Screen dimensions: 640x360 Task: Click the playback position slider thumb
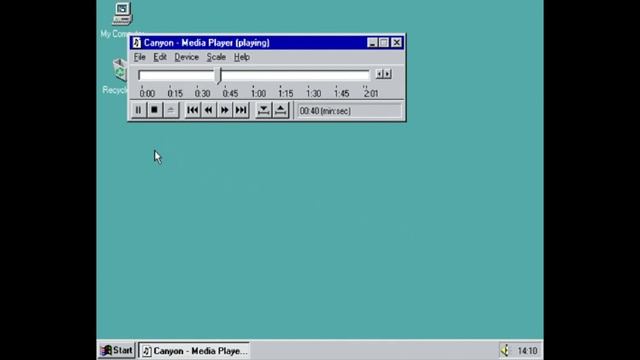coord(219,76)
